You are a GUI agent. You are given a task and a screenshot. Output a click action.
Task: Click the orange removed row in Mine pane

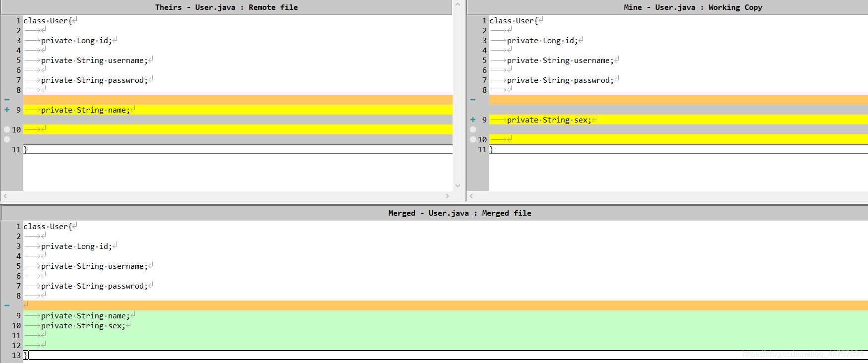(x=679, y=100)
